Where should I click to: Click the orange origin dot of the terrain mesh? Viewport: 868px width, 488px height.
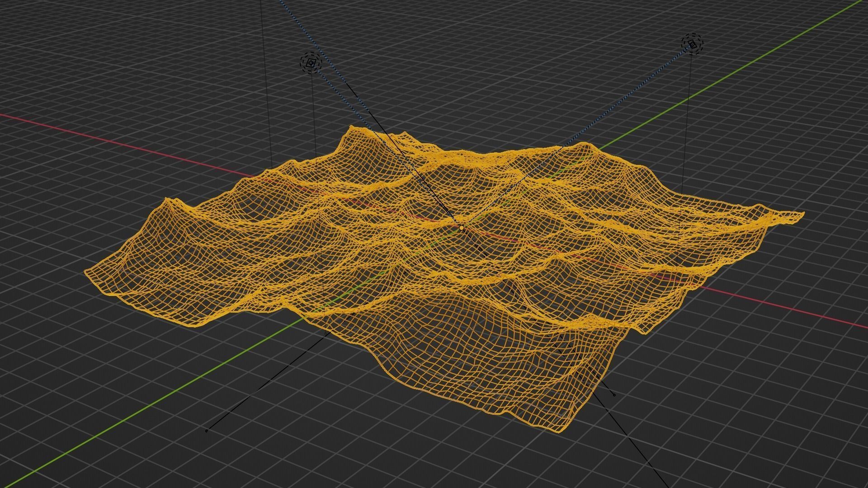tap(461, 227)
